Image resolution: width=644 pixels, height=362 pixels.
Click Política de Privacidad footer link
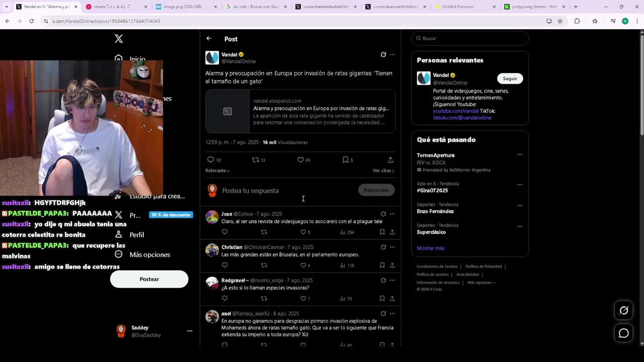pos(484,266)
